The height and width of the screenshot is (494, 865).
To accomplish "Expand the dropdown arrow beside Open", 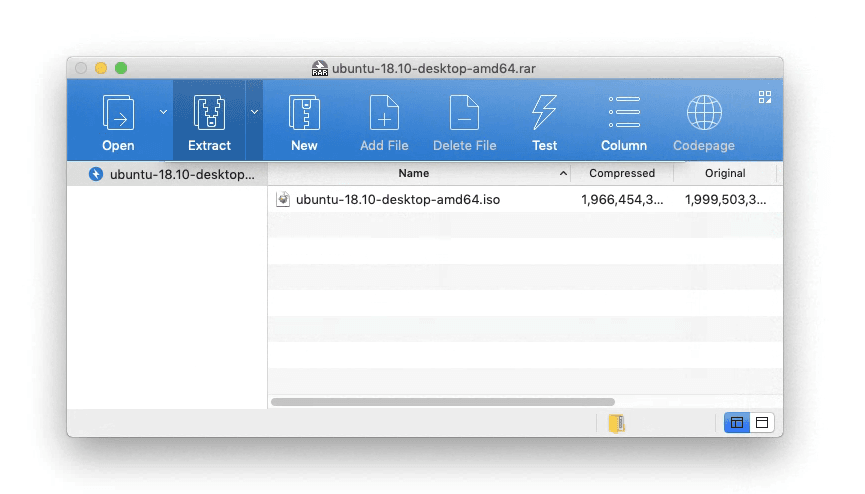I will coord(163,112).
